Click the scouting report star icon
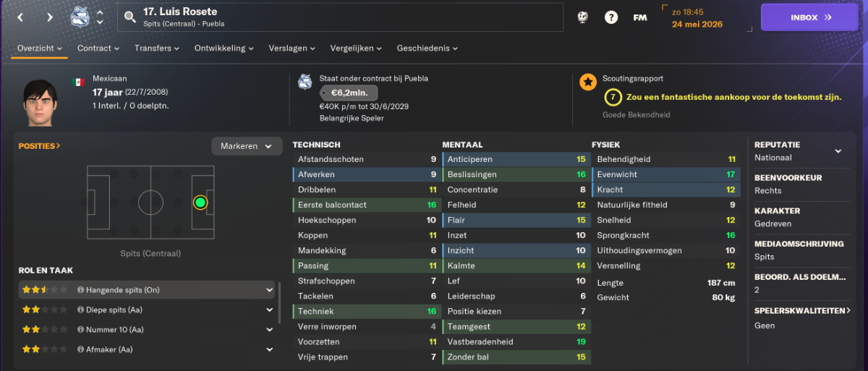The height and width of the screenshot is (371, 868). 588,82
